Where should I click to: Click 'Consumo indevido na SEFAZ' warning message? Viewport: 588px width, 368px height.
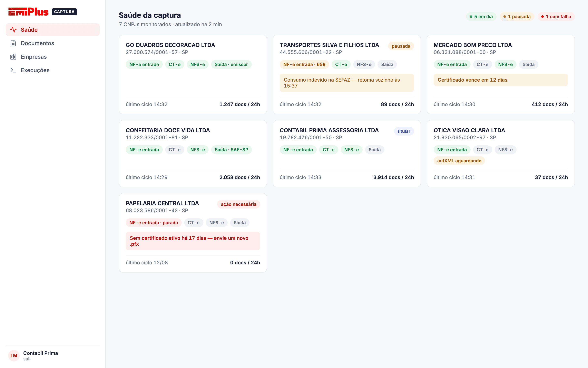pyautogui.click(x=347, y=83)
